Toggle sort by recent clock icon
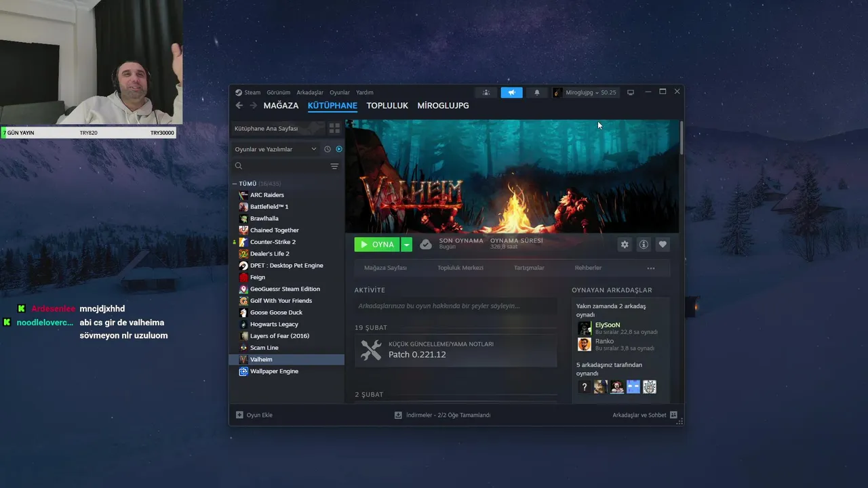 [x=328, y=149]
